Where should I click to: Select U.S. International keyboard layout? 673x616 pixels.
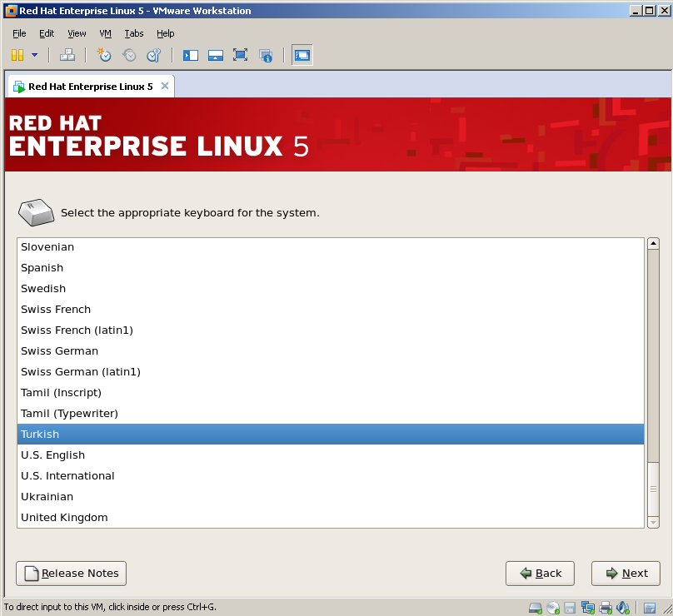click(x=331, y=475)
